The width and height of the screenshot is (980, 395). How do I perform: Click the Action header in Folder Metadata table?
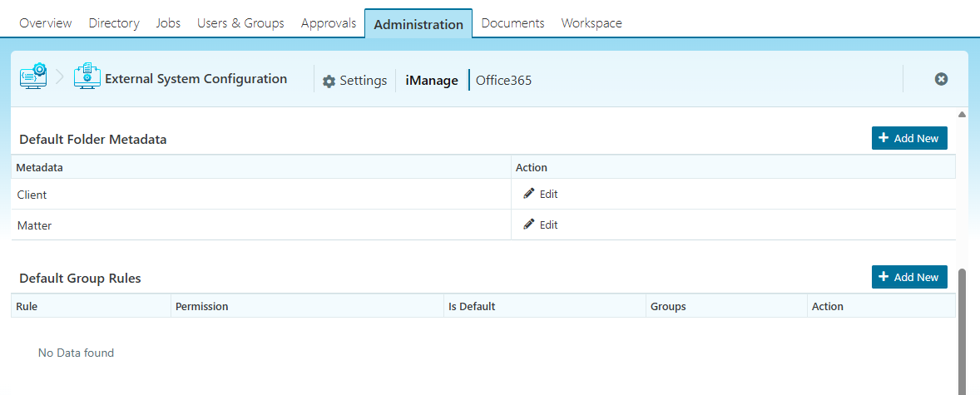[733, 167]
